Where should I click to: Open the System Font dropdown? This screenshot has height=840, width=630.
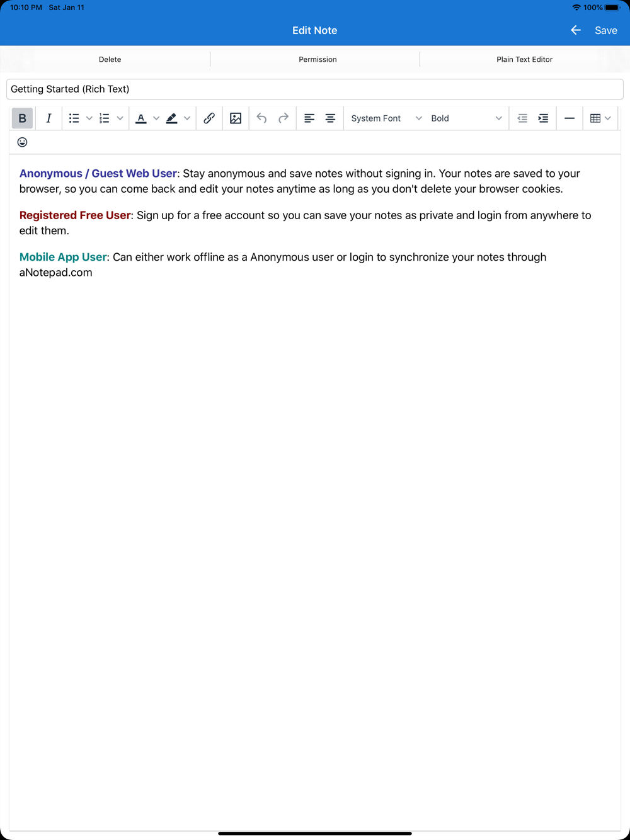[386, 118]
